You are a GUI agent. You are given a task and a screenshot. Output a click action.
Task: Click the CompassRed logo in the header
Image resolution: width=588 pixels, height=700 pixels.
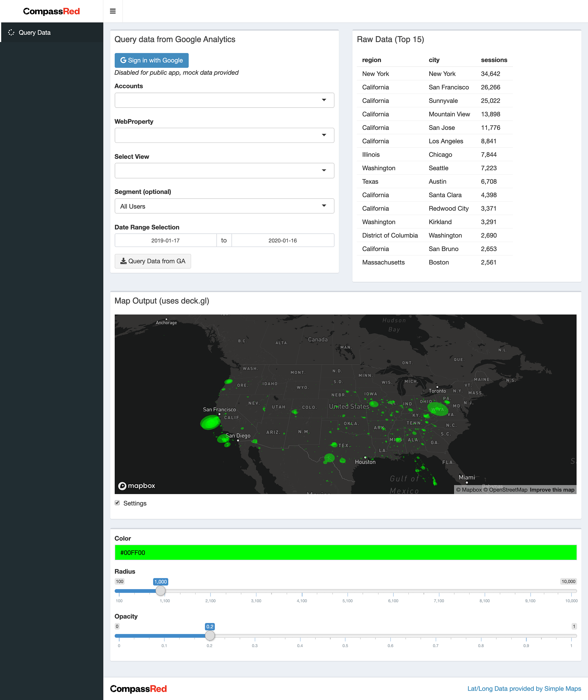[51, 11]
